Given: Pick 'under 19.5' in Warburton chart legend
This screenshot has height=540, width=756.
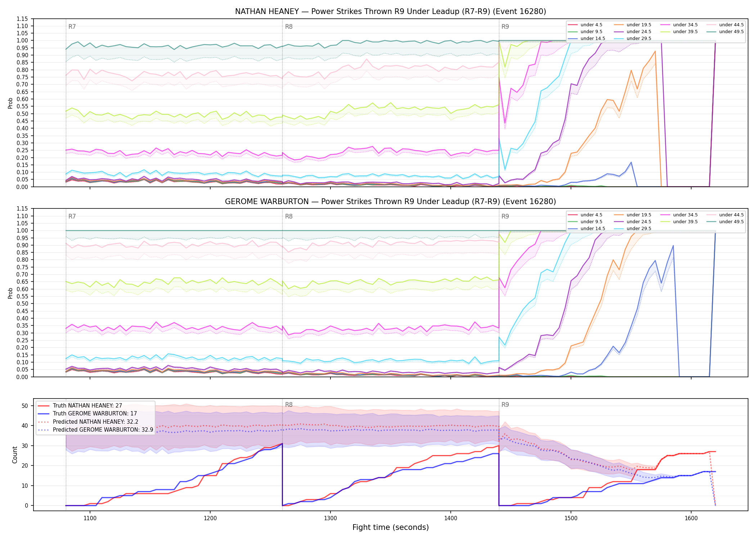Looking at the screenshot, I should [633, 215].
